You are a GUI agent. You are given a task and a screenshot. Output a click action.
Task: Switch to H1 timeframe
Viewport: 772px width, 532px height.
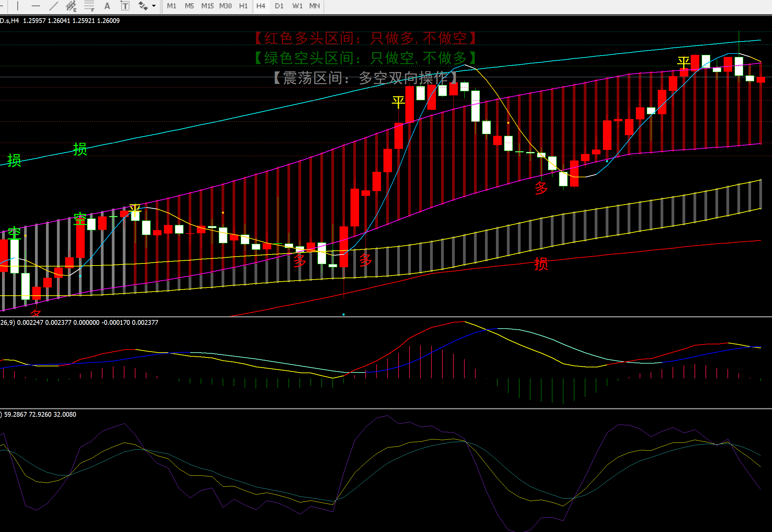coord(243,6)
